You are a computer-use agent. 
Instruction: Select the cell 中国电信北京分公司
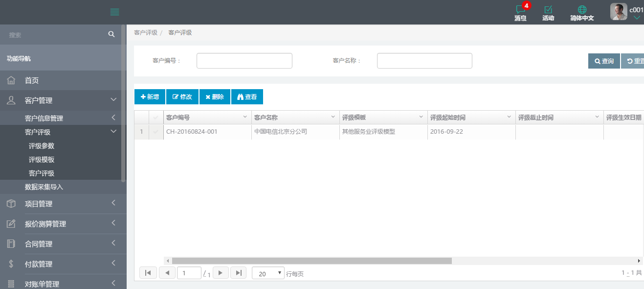[x=295, y=132]
